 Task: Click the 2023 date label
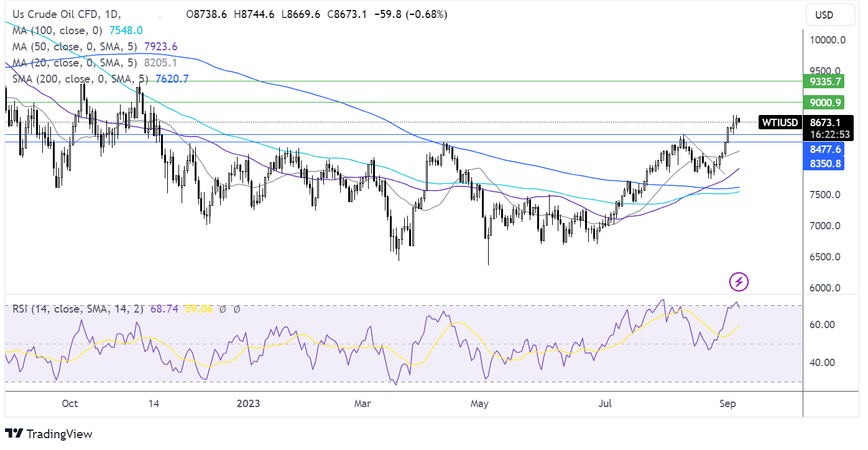248,404
